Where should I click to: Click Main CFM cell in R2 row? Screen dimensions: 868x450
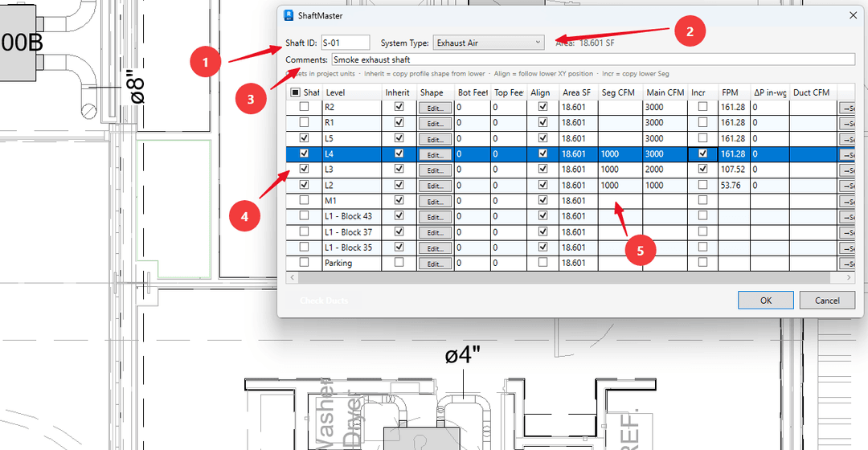[665, 107]
